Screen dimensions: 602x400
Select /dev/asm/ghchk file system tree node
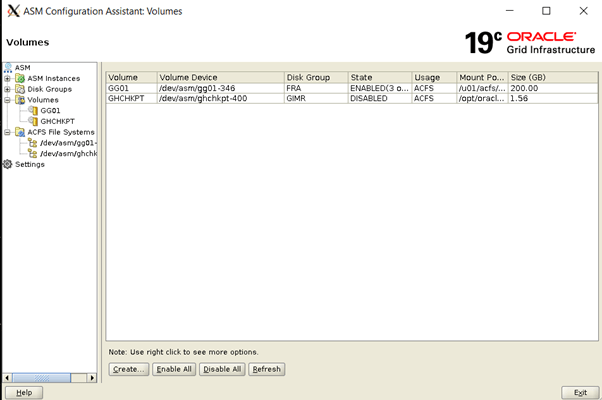pyautogui.click(x=68, y=153)
